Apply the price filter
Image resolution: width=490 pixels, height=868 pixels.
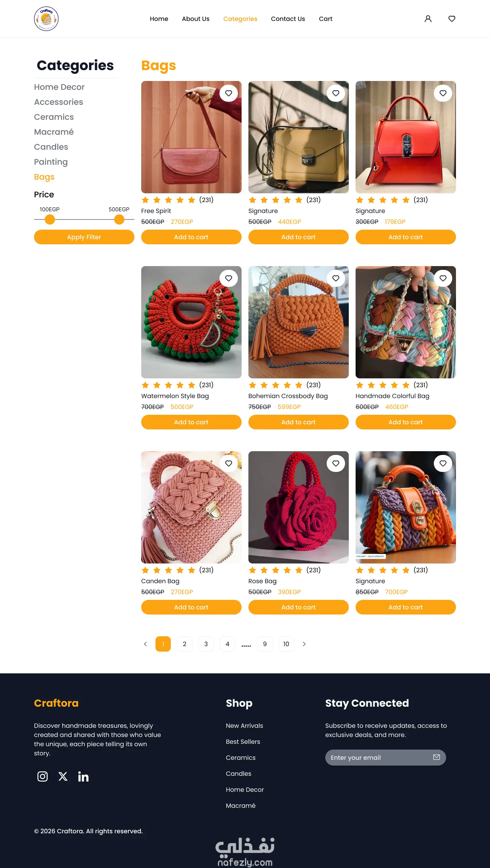[84, 237]
